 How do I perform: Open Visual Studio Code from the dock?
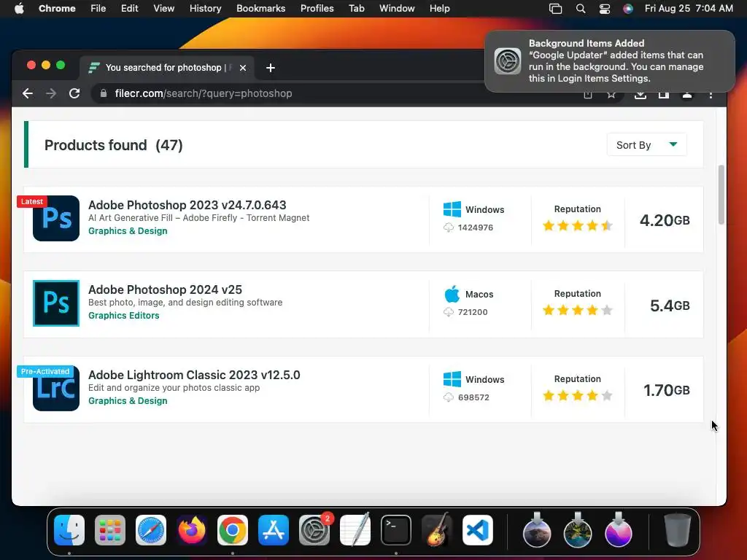[478, 530]
